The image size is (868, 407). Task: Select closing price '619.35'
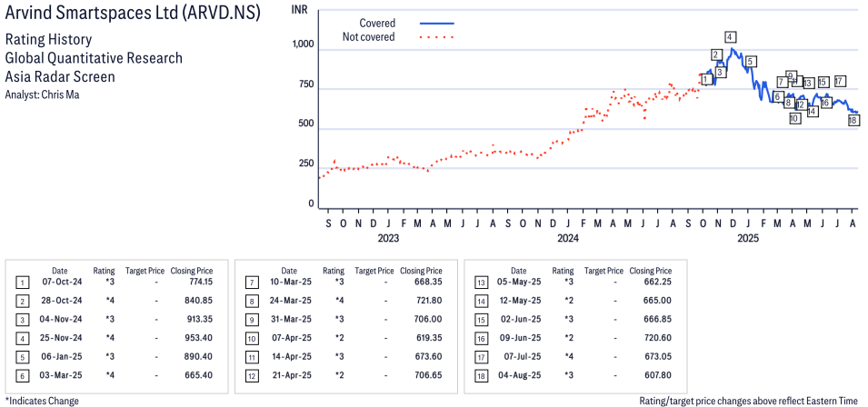pyautogui.click(x=430, y=339)
